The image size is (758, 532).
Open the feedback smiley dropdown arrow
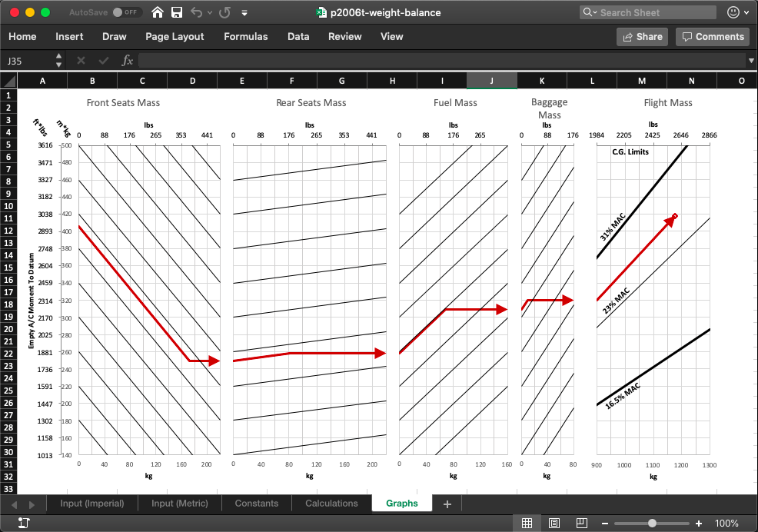coord(746,12)
